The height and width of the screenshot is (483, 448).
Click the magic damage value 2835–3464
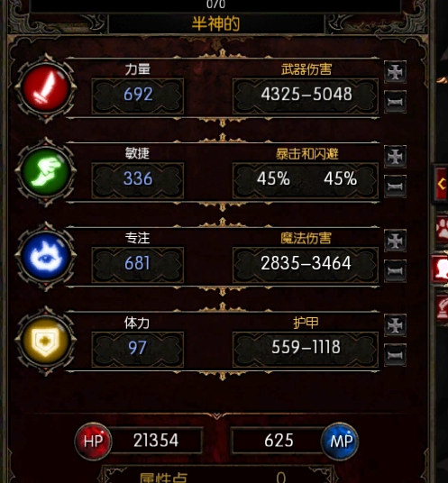[306, 263]
